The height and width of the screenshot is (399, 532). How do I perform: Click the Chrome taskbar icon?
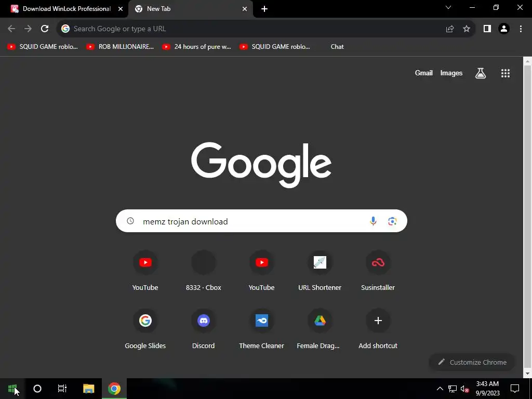coord(114,389)
